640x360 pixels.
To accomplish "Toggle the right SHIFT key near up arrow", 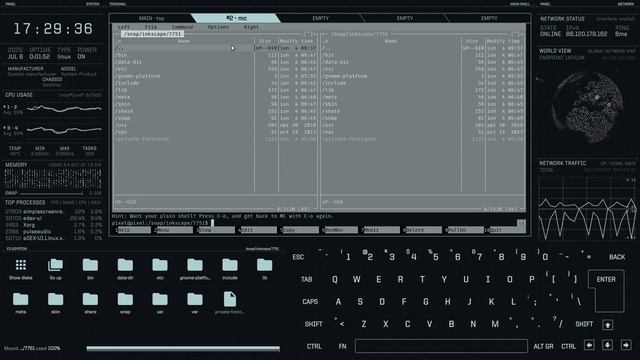I will [584, 324].
